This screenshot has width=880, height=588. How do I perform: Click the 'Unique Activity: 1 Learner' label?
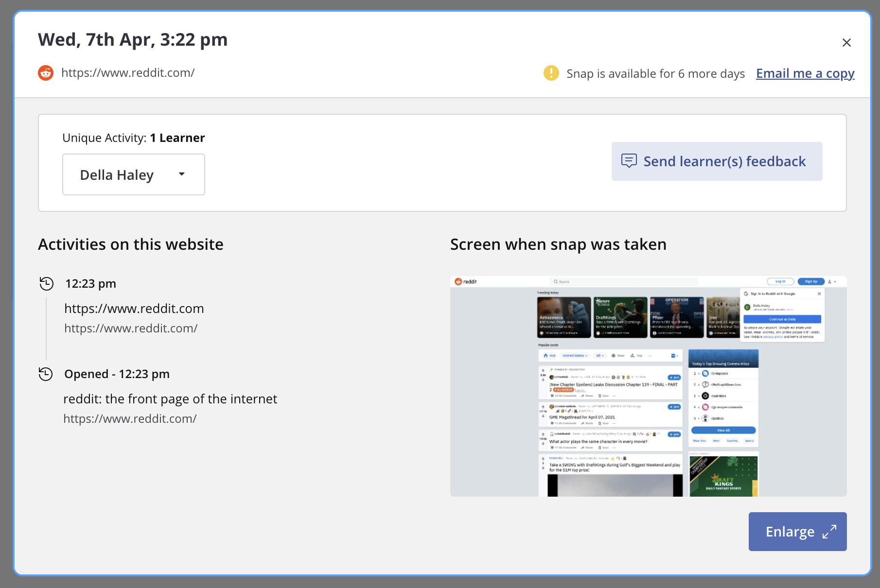click(134, 138)
